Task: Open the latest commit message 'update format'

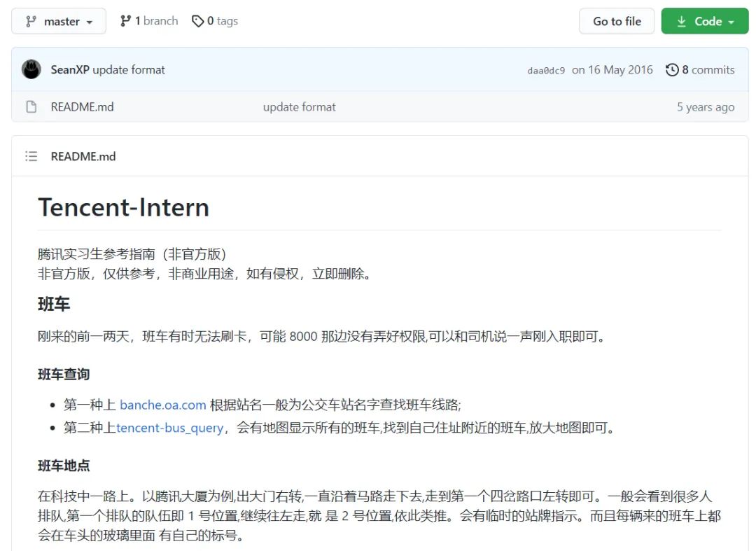Action: [129, 70]
